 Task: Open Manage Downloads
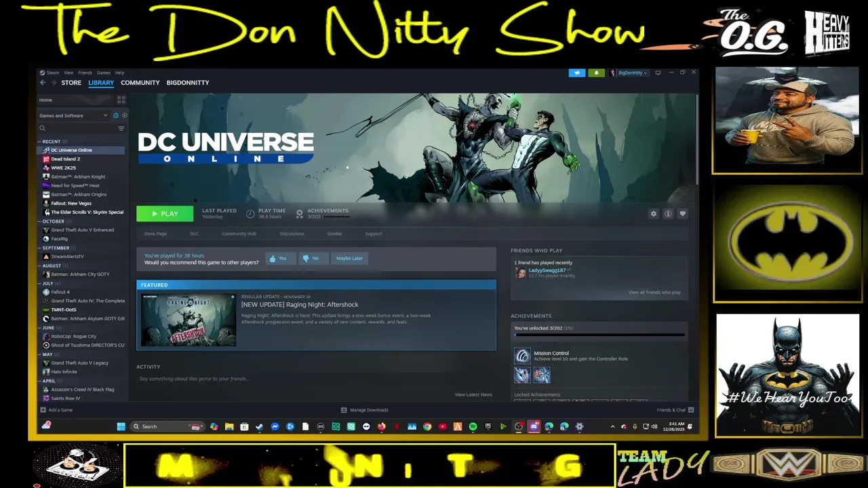pos(365,410)
